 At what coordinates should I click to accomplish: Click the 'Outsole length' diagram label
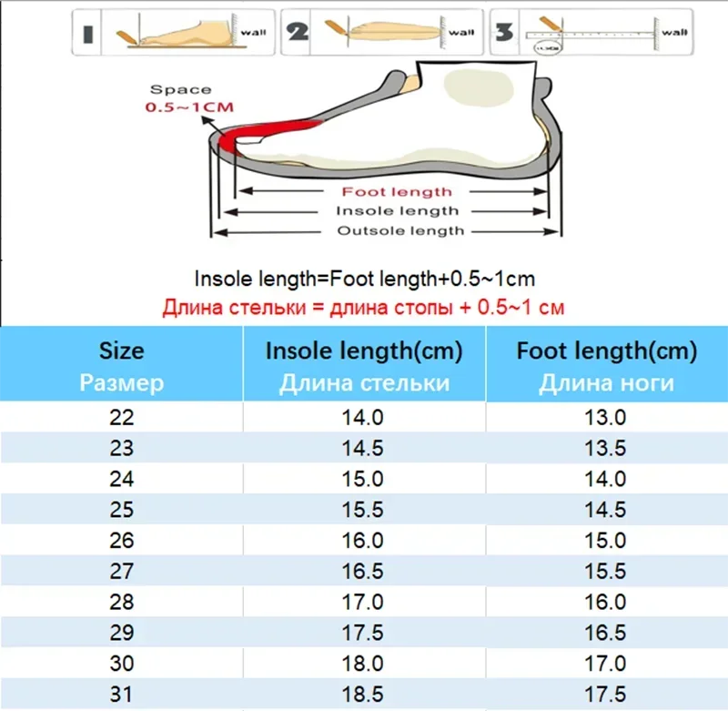(x=400, y=231)
